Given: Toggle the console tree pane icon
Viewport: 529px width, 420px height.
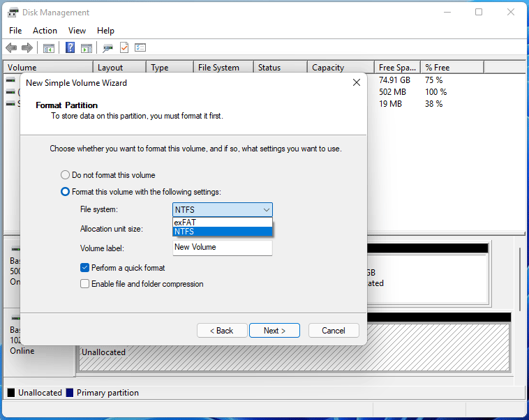Looking at the screenshot, I should tap(49, 48).
